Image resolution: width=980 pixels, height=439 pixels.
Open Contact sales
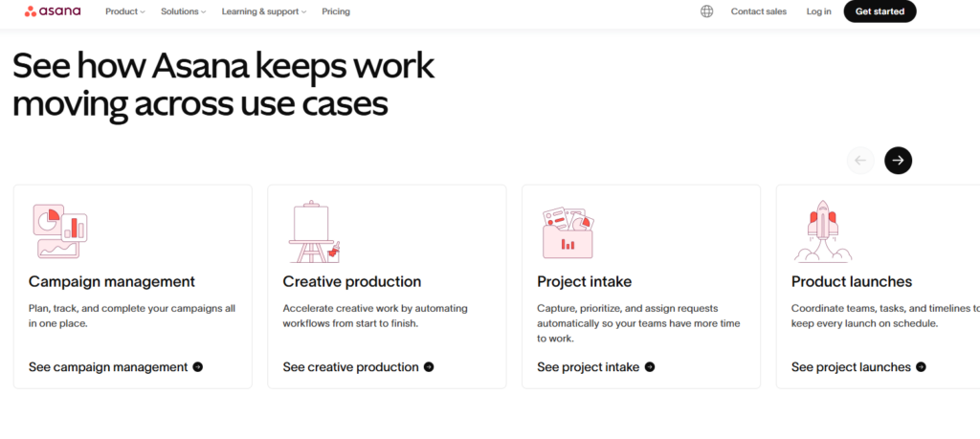pos(759,11)
